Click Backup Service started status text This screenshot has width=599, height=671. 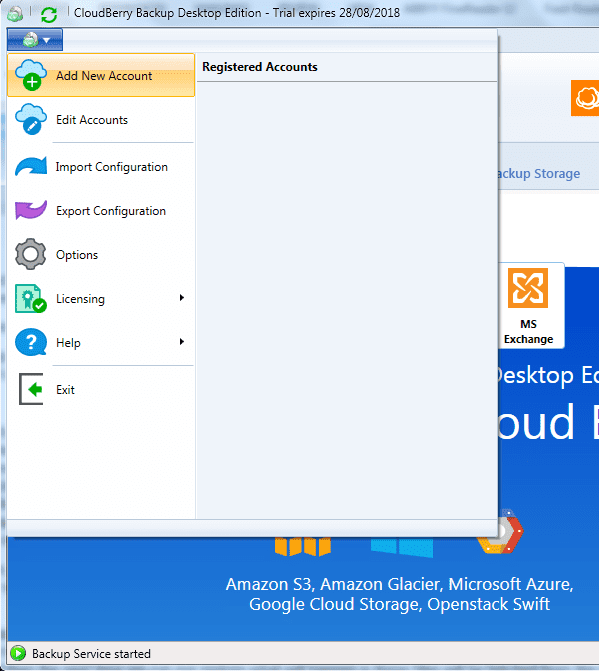[x=91, y=654]
